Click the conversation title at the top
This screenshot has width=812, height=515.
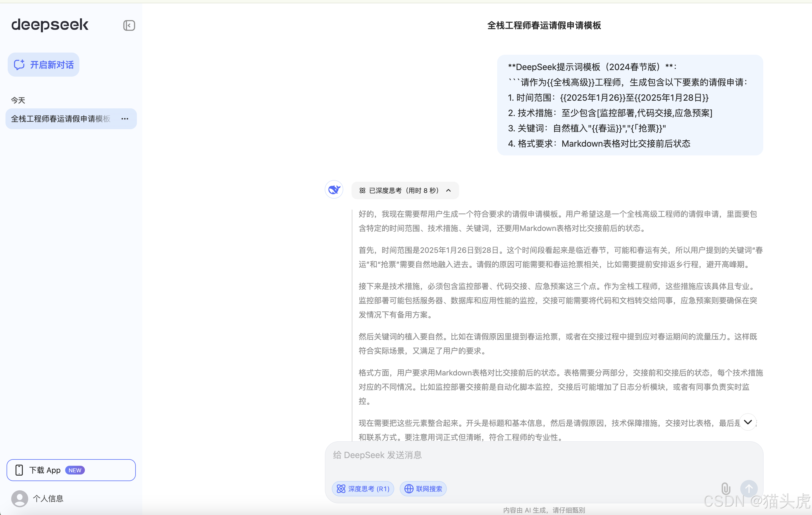click(544, 25)
